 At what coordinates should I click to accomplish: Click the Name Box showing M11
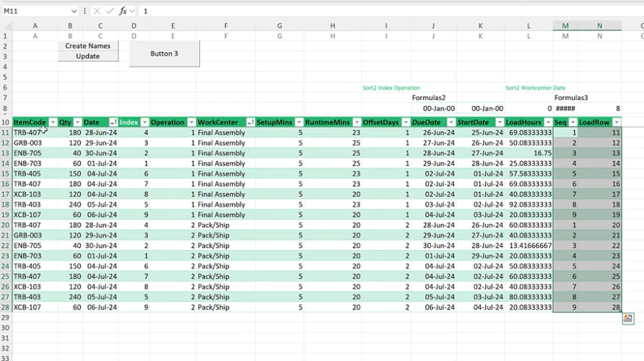point(35,11)
